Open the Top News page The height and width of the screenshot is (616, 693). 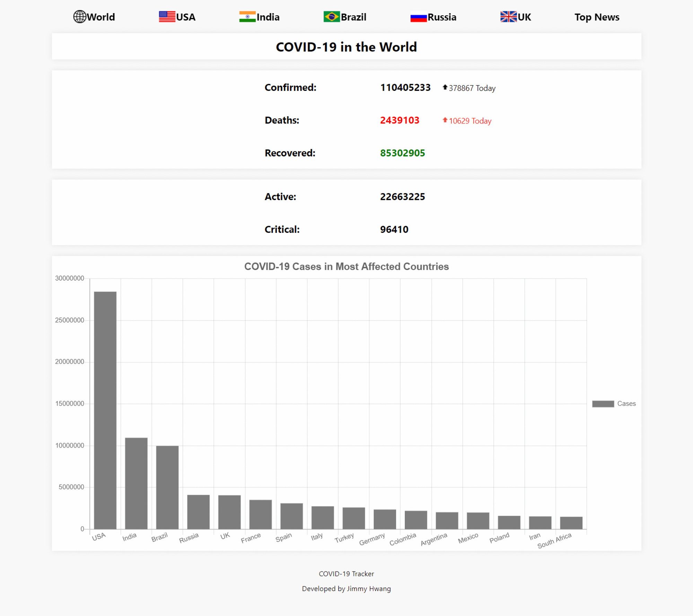(x=597, y=17)
